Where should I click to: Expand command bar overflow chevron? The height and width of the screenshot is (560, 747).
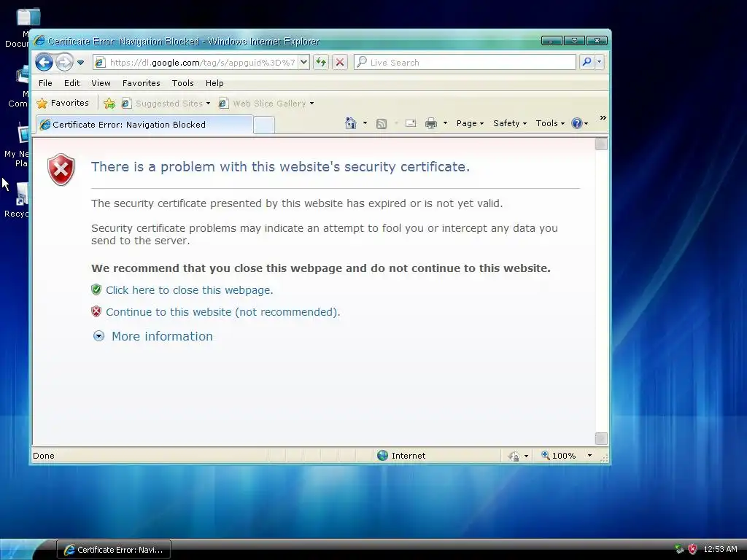pyautogui.click(x=603, y=117)
